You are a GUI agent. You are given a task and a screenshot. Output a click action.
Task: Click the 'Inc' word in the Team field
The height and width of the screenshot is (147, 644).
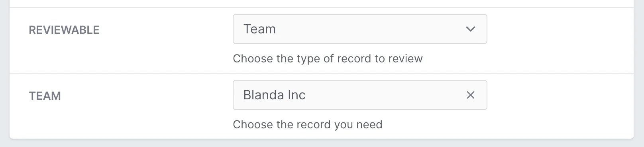296,95
